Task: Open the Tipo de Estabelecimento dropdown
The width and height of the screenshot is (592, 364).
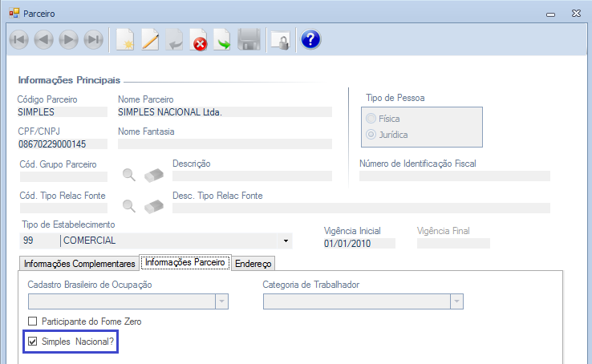Action: 286,241
